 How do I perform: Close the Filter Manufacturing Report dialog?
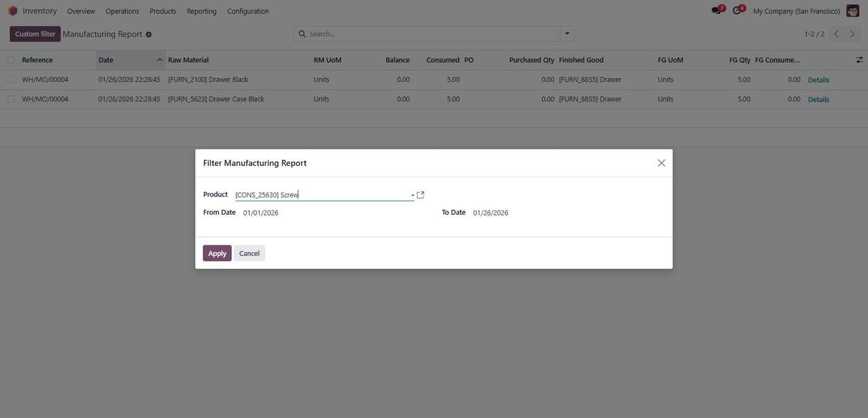click(661, 163)
